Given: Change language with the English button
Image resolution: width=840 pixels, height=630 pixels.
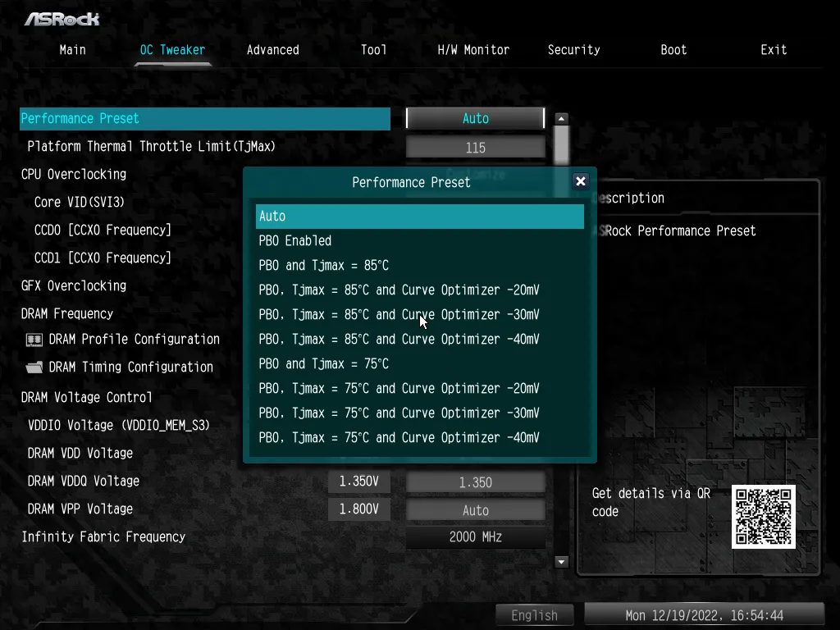Looking at the screenshot, I should pos(535,615).
